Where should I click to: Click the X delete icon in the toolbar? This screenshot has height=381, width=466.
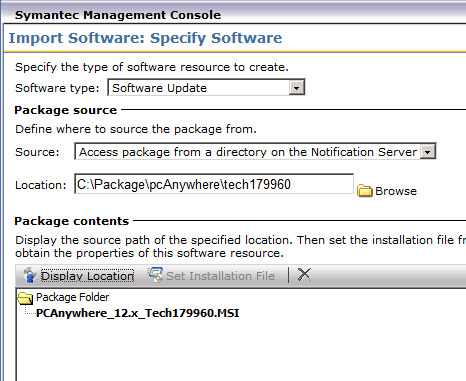coord(304,275)
